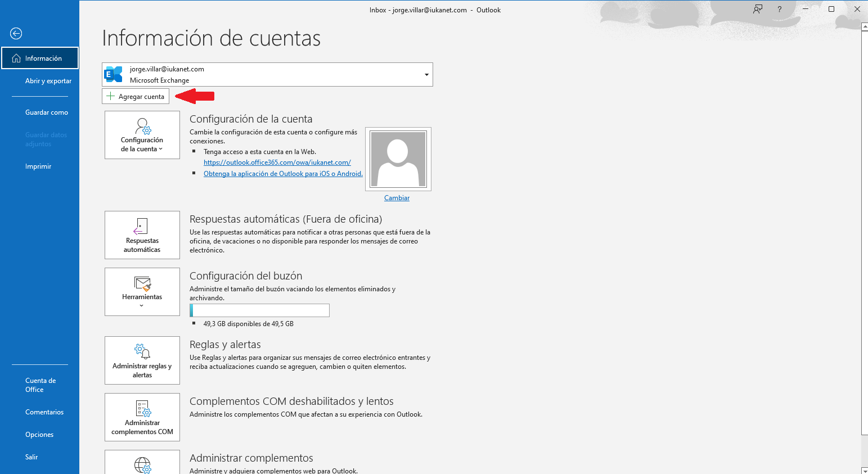This screenshot has height=474, width=868.
Task: Click the mailbox cleanup envelope icon
Action: click(x=143, y=284)
